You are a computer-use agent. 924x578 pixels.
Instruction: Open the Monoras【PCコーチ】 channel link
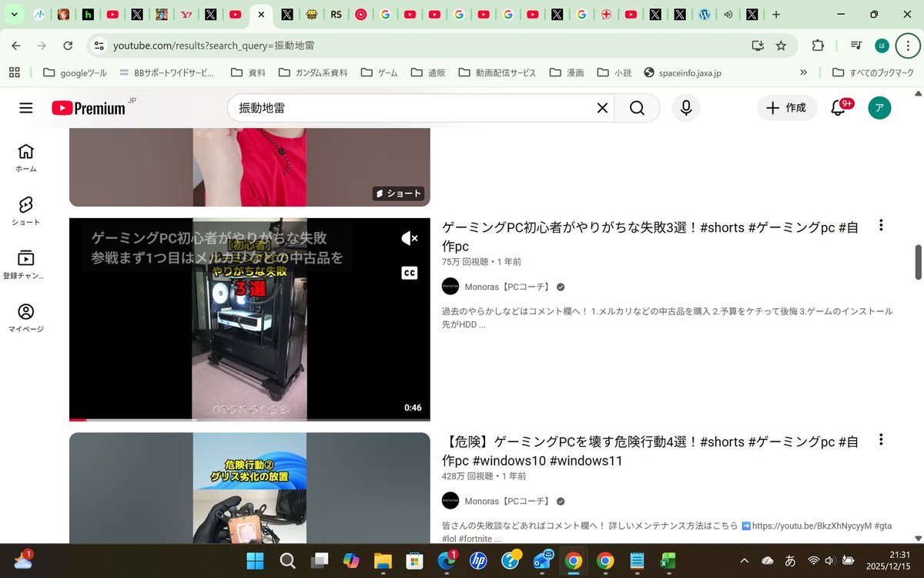pyautogui.click(x=507, y=287)
